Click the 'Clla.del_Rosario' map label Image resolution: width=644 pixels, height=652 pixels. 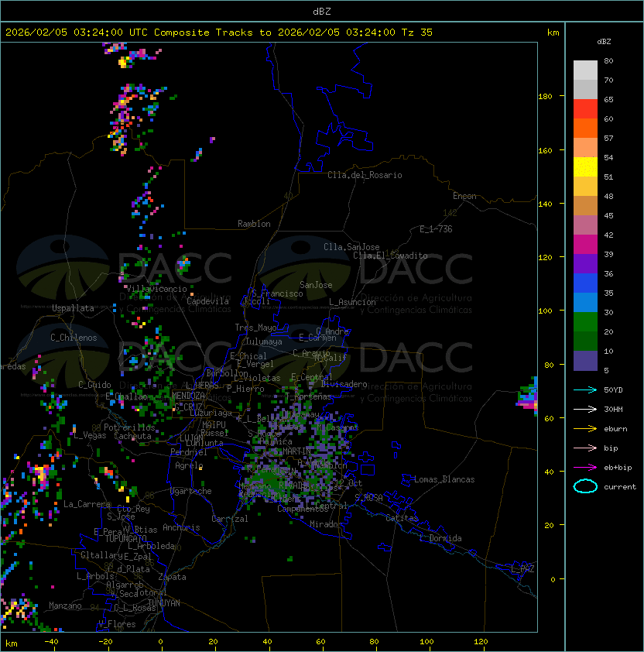[x=365, y=175]
